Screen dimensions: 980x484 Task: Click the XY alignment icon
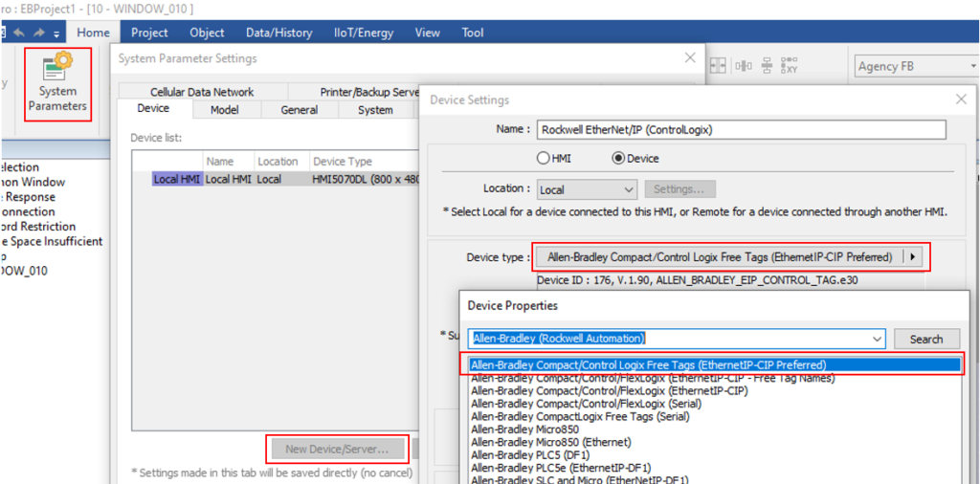[789, 66]
